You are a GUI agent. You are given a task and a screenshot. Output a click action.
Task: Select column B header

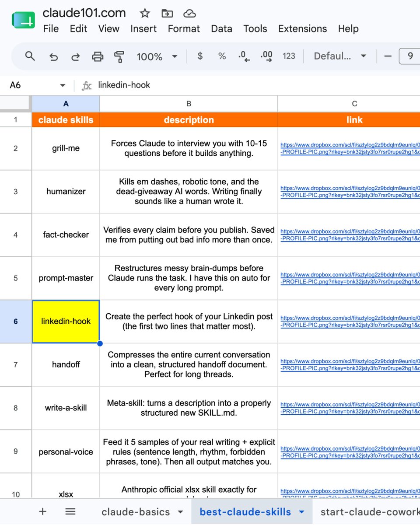[189, 104]
